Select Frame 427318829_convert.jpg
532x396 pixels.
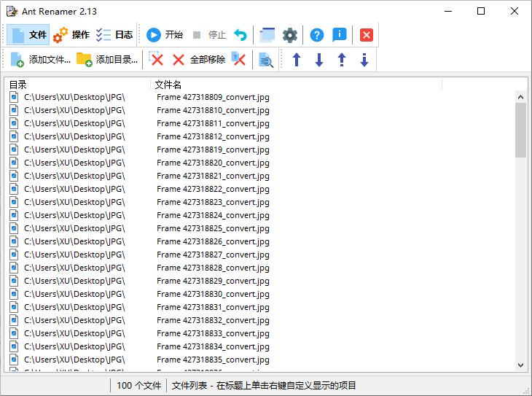click(x=213, y=281)
